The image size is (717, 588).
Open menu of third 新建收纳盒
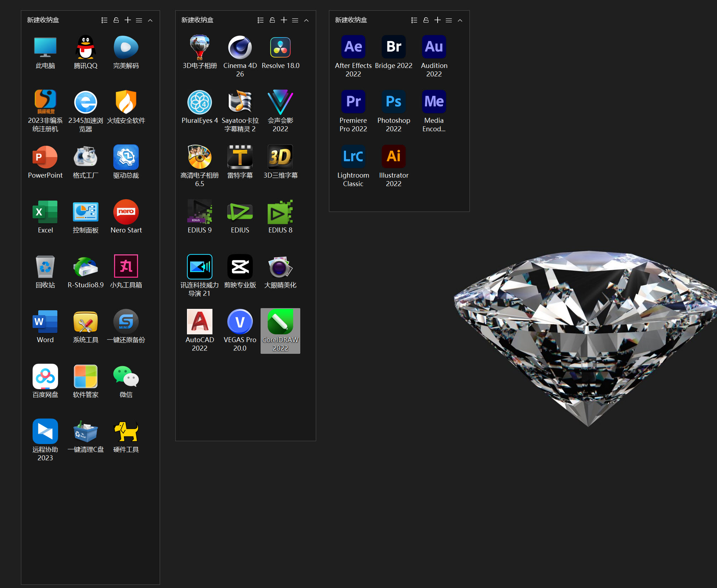tap(449, 20)
